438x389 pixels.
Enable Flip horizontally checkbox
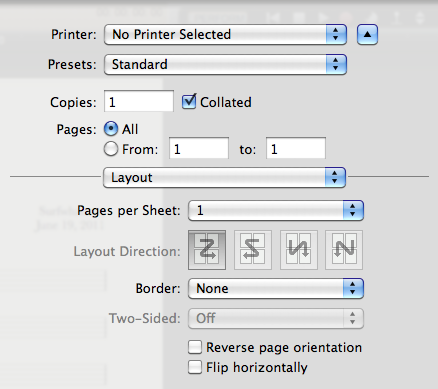195,367
